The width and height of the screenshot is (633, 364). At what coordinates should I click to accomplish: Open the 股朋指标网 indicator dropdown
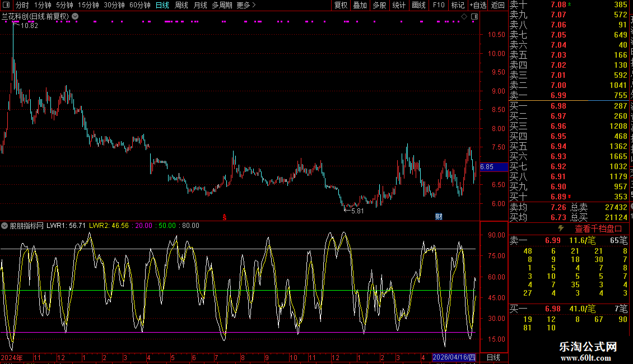(4, 226)
